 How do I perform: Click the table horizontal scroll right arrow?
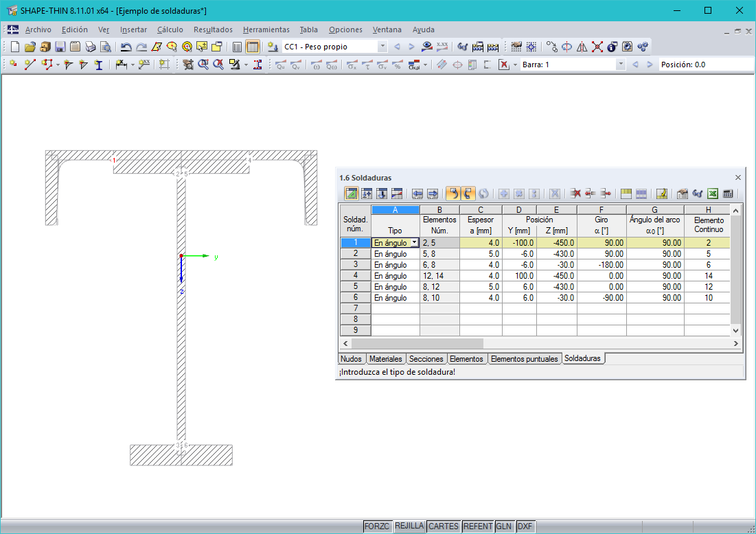pyautogui.click(x=736, y=344)
